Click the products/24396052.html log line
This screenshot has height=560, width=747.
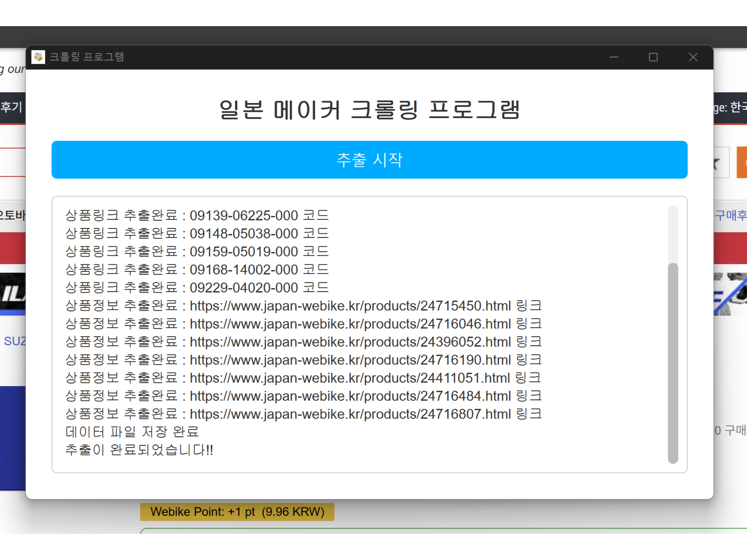(x=304, y=342)
